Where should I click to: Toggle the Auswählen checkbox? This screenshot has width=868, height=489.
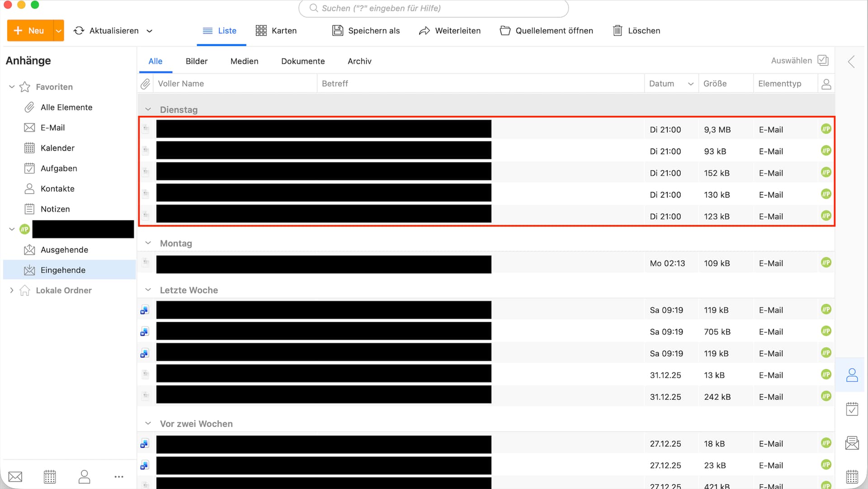point(823,61)
